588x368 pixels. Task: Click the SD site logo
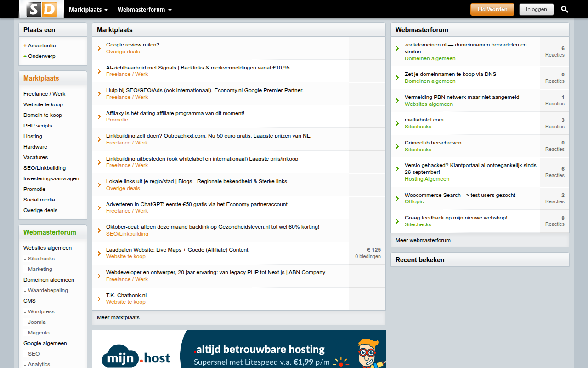coord(41,9)
